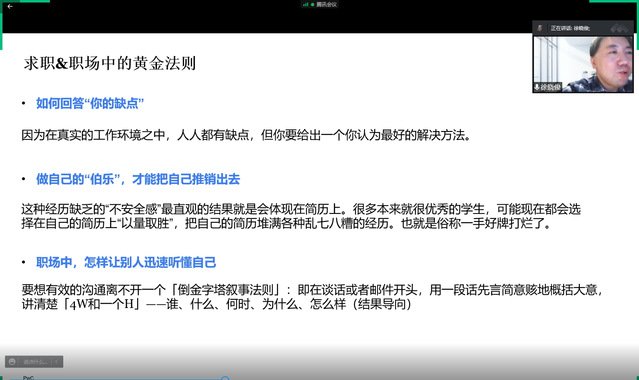The height and width of the screenshot is (380, 639).
Task: Click heading 职场中，怎样让别人迅速听懂自己
Action: pyautogui.click(x=126, y=262)
